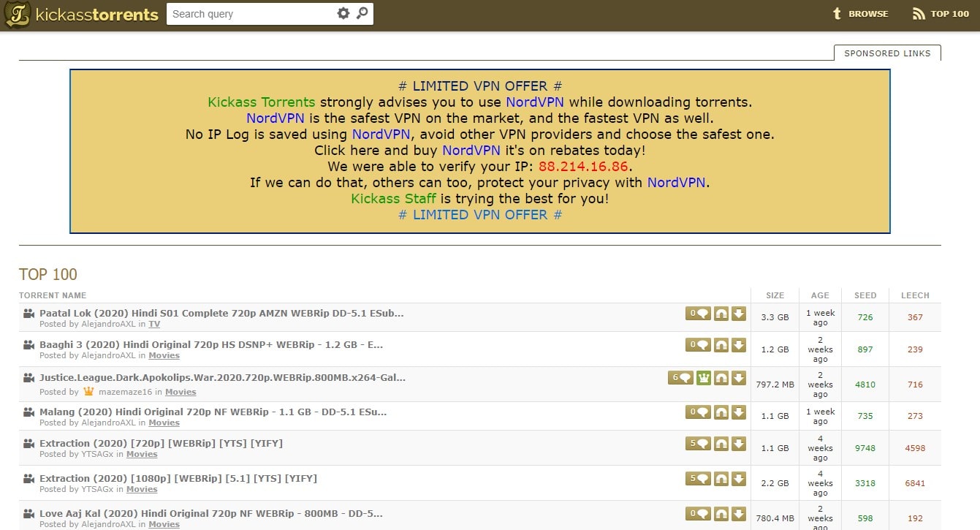Focus the Search query input field

pyautogui.click(x=251, y=14)
